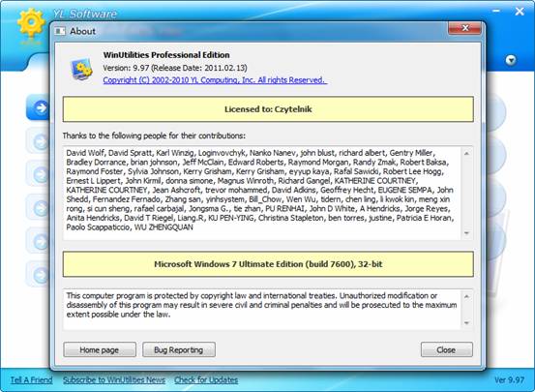Image resolution: width=535 pixels, height=392 pixels.
Task: Open the copyright YL Computing link
Action: click(215, 80)
